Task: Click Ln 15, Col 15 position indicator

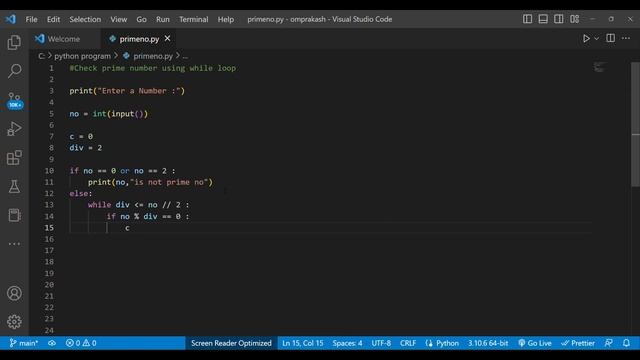Action: point(302,343)
